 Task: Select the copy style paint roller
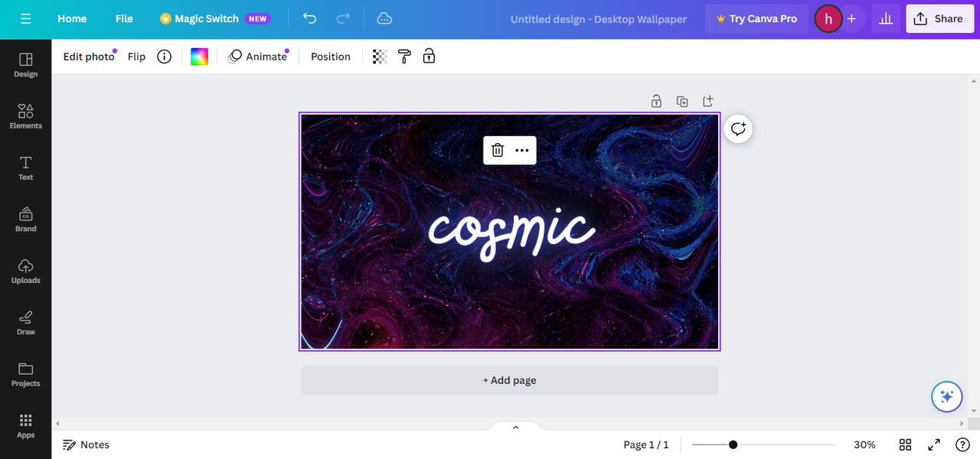click(x=404, y=57)
